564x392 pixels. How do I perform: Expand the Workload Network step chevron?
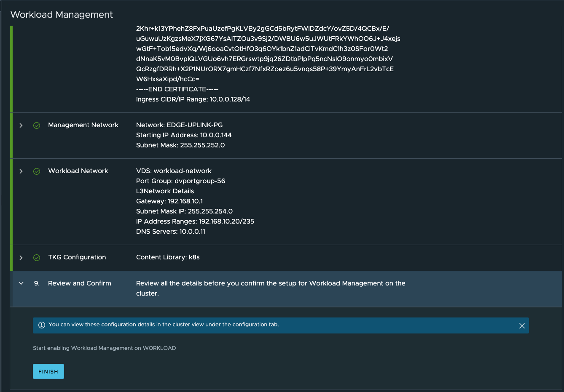tap(21, 171)
